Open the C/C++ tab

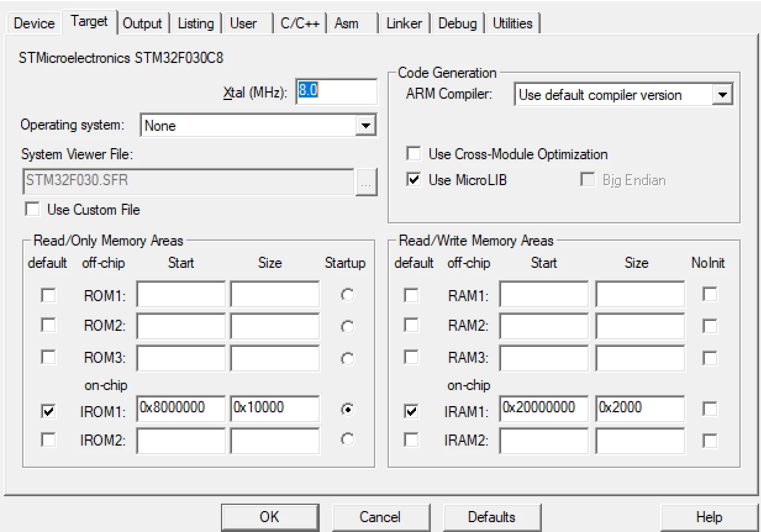pos(300,23)
